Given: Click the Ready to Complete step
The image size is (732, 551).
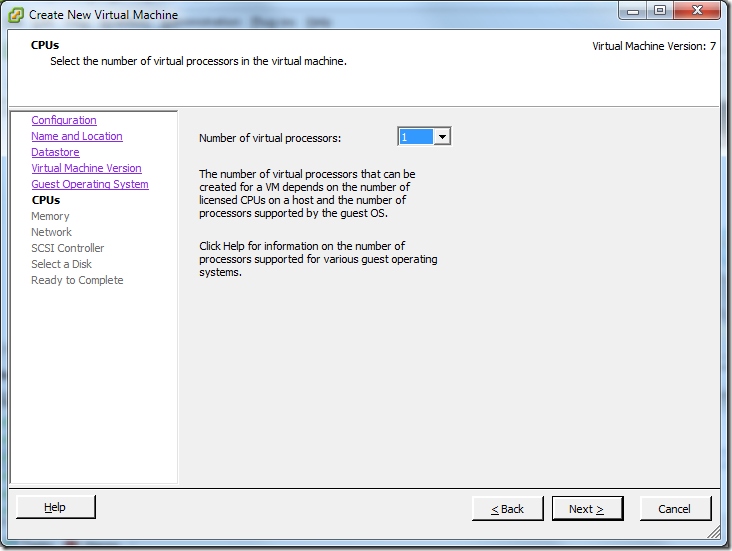Looking at the screenshot, I should tap(77, 280).
